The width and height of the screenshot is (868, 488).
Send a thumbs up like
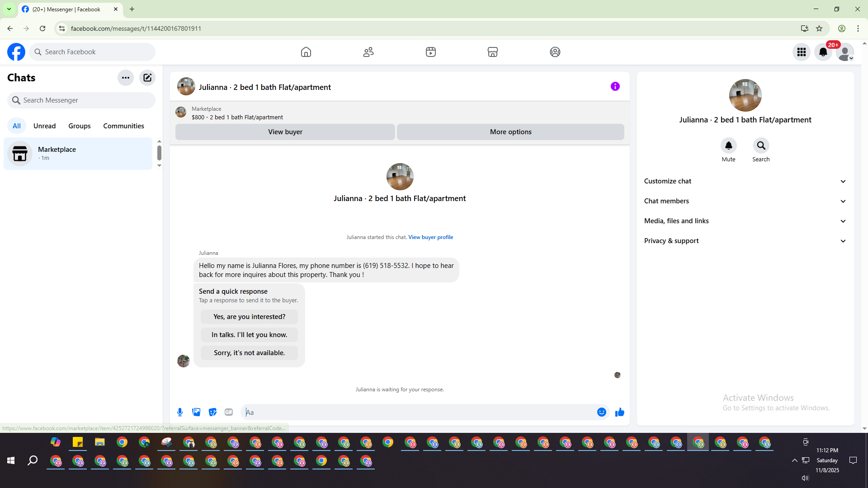click(619, 412)
